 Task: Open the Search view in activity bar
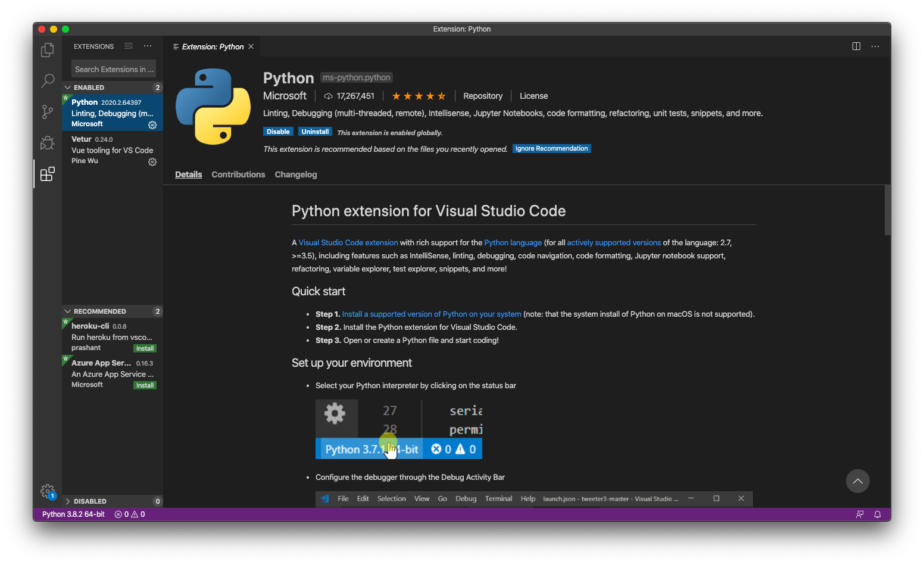(48, 80)
